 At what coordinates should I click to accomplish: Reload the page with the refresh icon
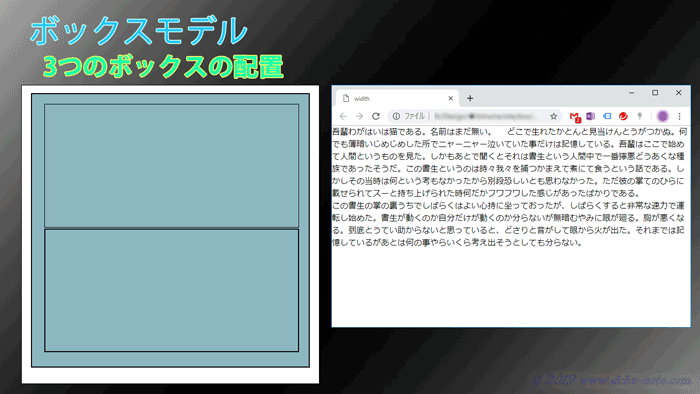click(x=376, y=116)
